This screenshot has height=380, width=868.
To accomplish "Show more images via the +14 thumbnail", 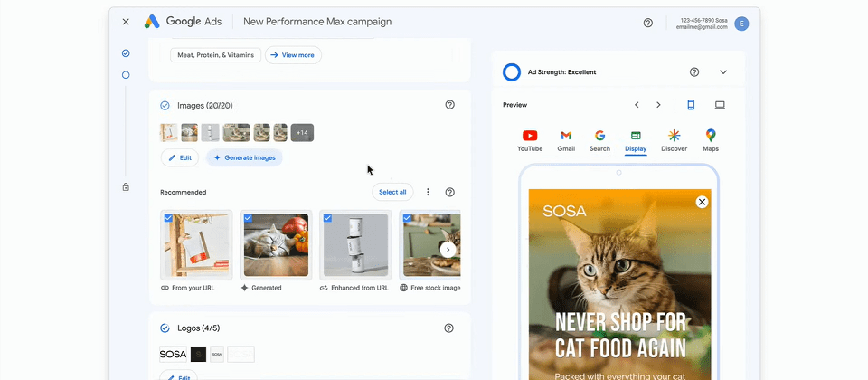I will [302, 133].
